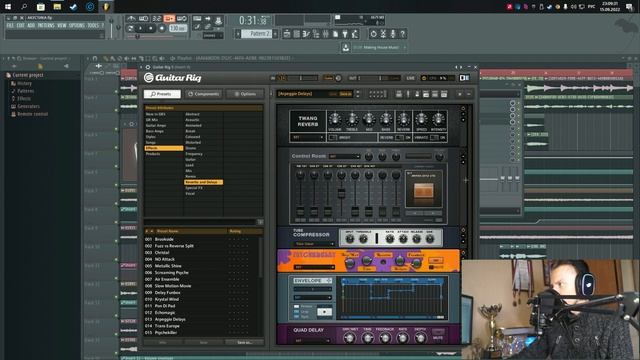640x360 pixels.
Task: Select Effects in Preset Attributes list
Action: tap(163, 148)
